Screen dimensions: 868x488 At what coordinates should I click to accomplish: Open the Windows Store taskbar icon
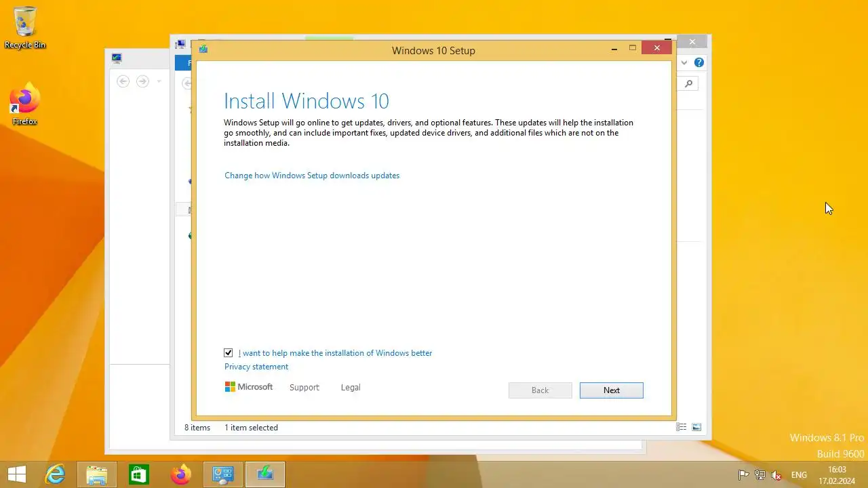click(x=138, y=474)
